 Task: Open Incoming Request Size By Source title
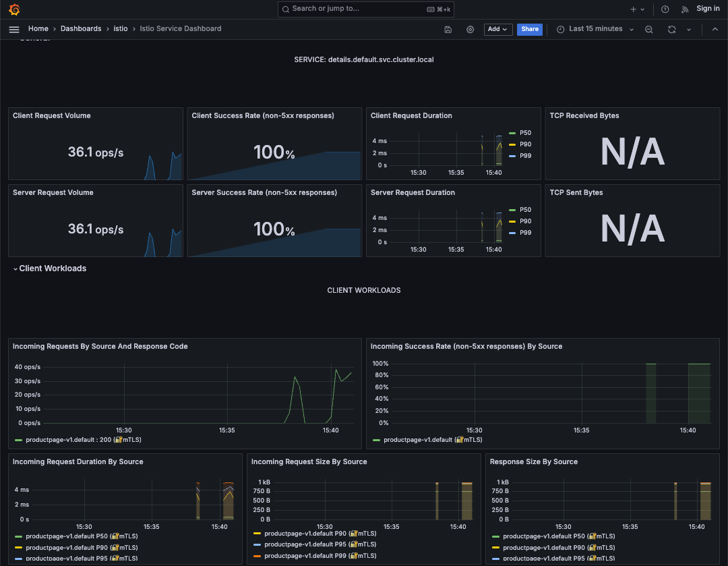309,461
